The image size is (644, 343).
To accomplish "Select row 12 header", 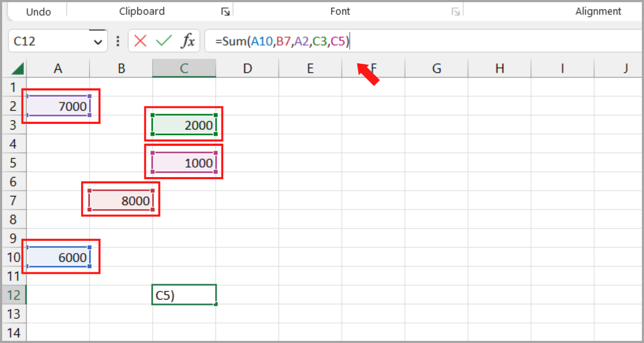I will pyautogui.click(x=14, y=295).
